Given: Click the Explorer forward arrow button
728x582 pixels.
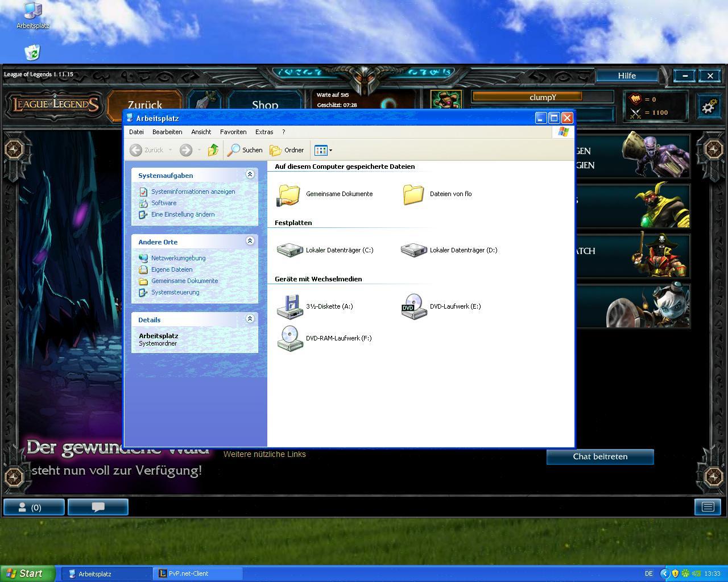Looking at the screenshot, I should [186, 150].
